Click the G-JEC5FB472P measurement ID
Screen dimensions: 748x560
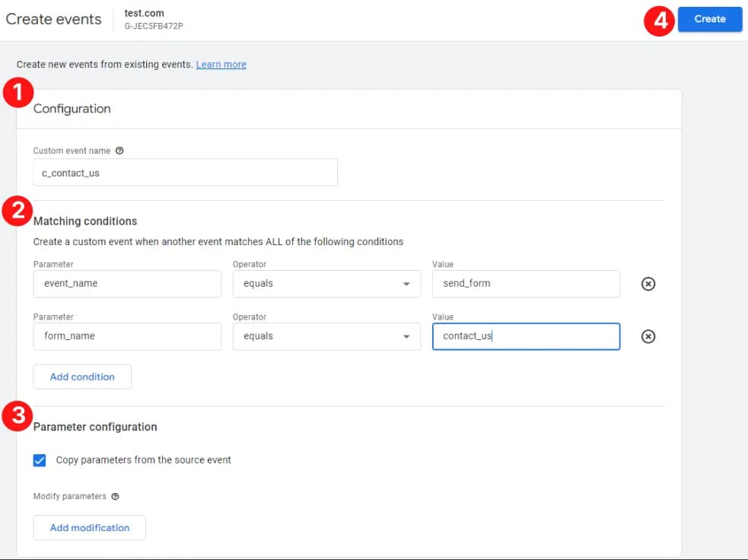154,26
